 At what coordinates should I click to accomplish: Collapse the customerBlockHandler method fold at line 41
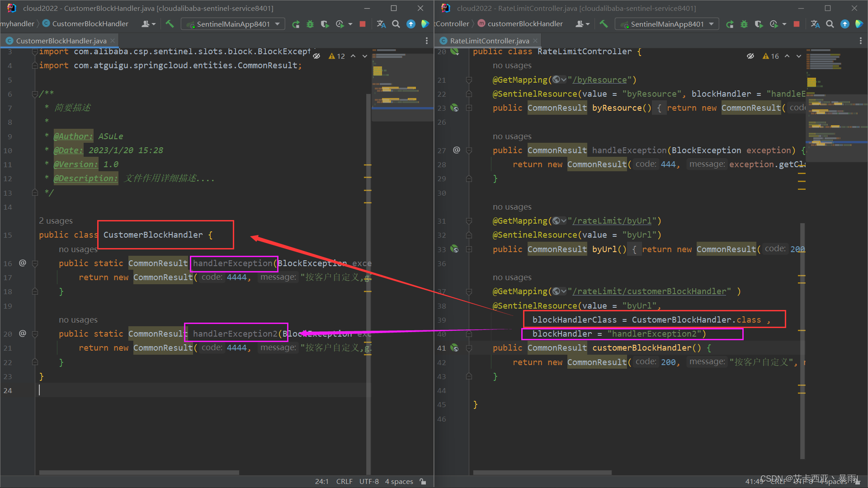tap(469, 348)
